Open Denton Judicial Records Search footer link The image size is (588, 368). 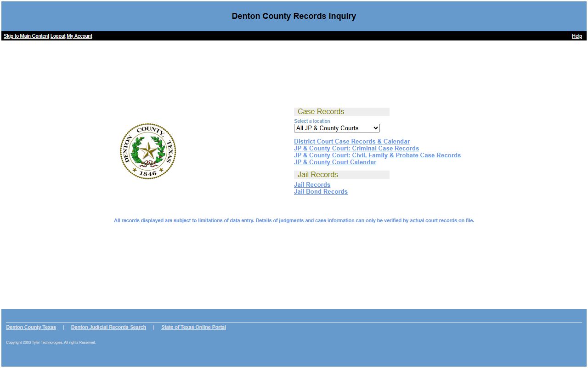(x=108, y=328)
